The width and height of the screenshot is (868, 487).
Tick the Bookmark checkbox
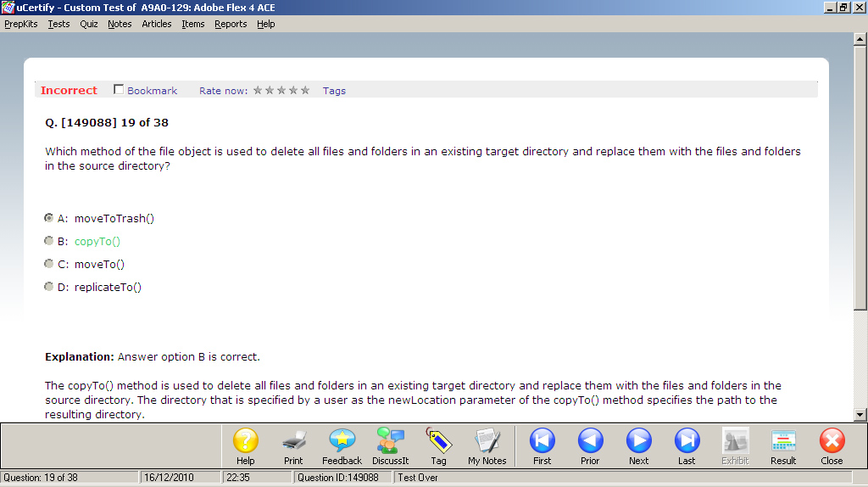coord(119,89)
